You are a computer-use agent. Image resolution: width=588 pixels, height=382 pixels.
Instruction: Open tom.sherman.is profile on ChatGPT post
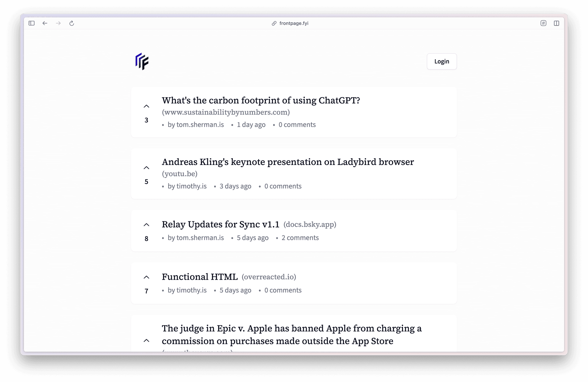point(200,125)
